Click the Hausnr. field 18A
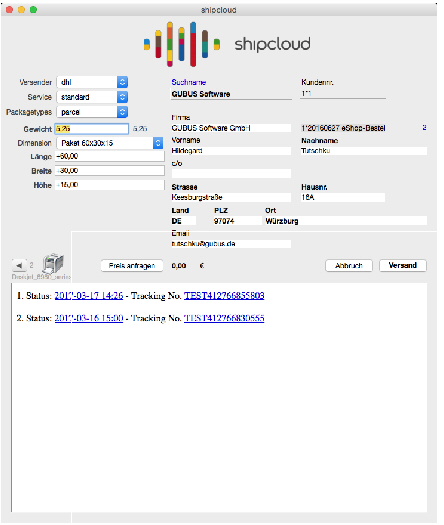 click(343, 198)
